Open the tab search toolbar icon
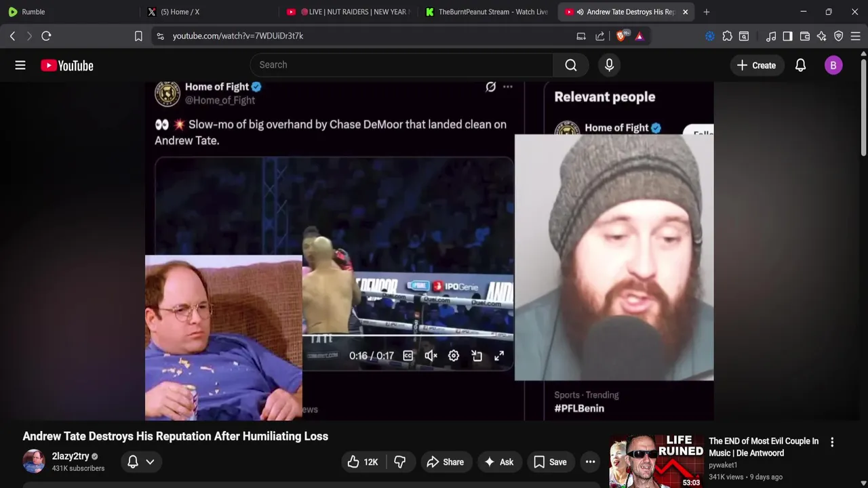 coord(744,36)
